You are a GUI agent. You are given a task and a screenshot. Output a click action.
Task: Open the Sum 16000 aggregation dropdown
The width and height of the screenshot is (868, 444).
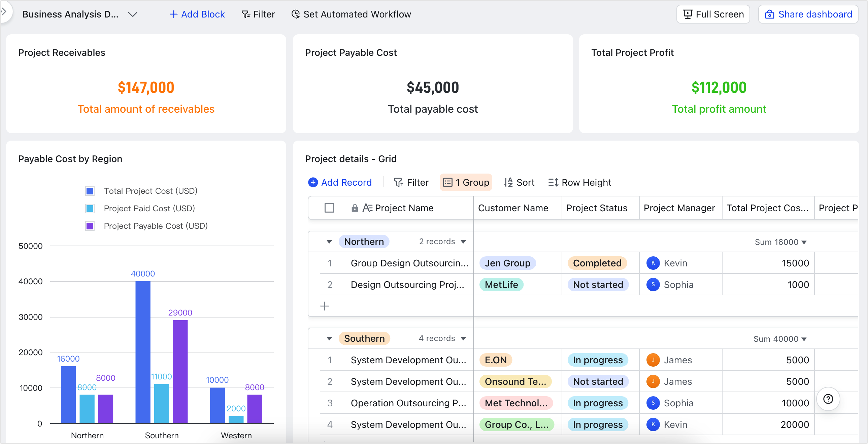tap(780, 242)
